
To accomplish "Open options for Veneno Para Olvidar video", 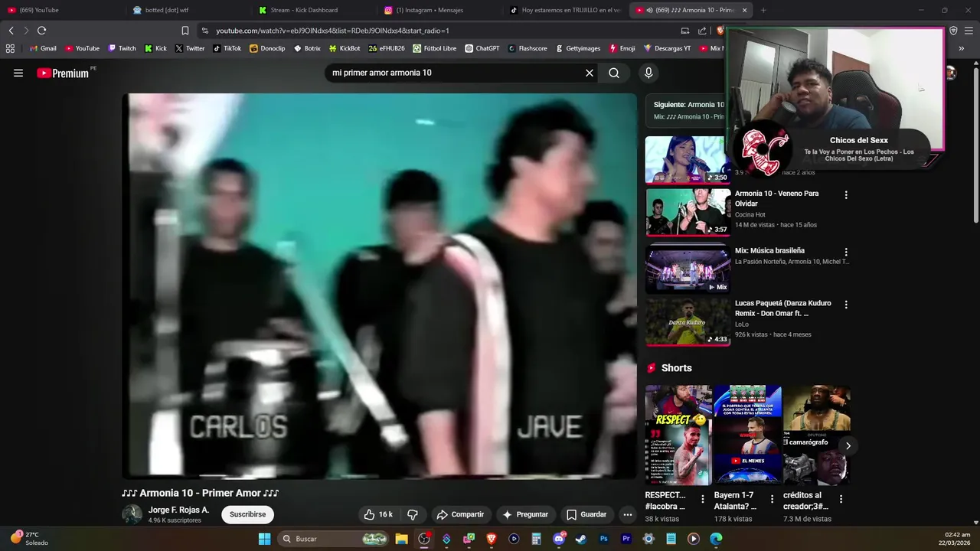I will click(846, 194).
